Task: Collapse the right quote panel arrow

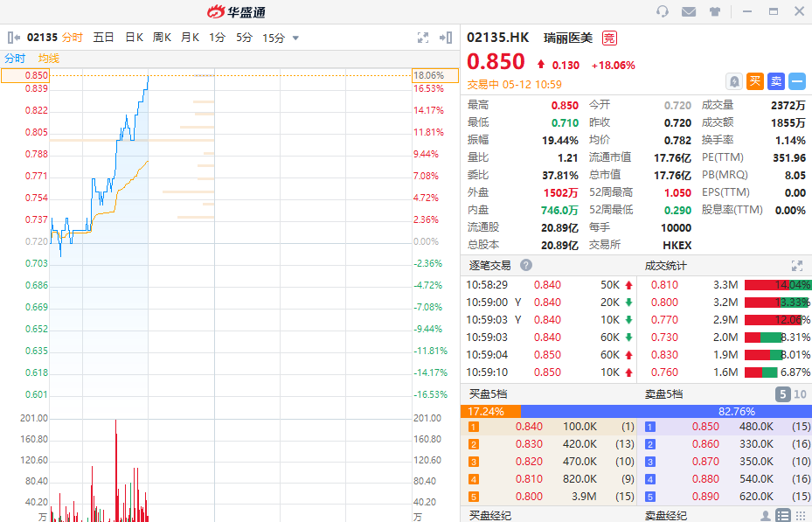Action: tap(446, 38)
